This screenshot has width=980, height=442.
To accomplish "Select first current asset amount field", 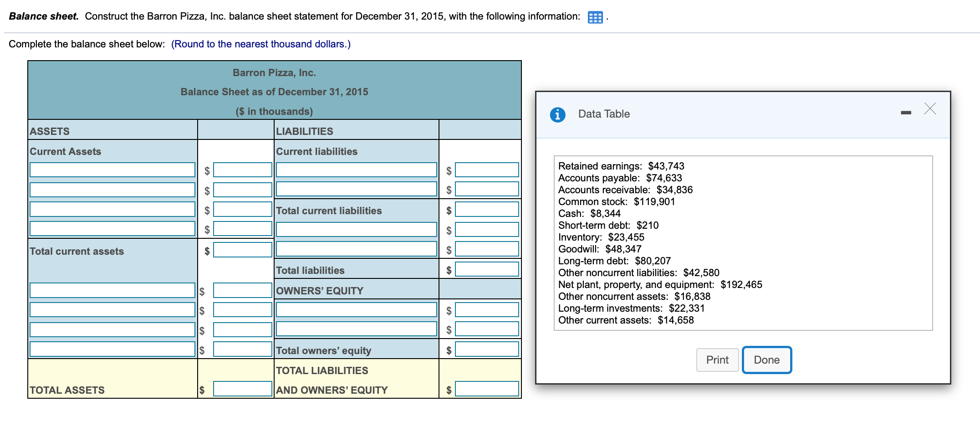I will (x=243, y=170).
